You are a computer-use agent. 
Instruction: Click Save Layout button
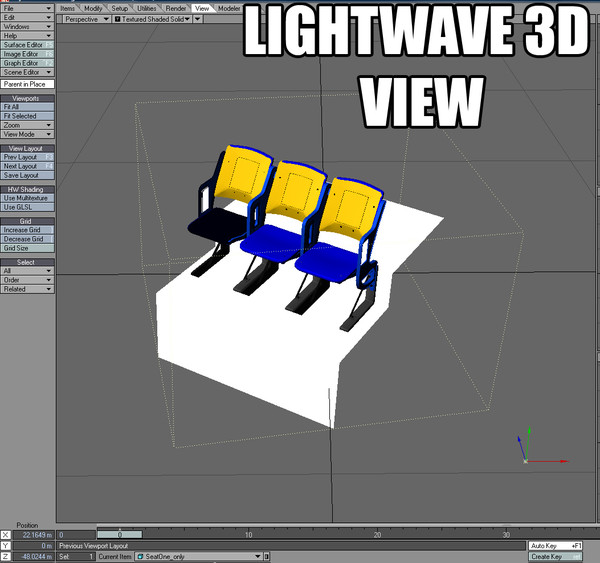tap(27, 175)
